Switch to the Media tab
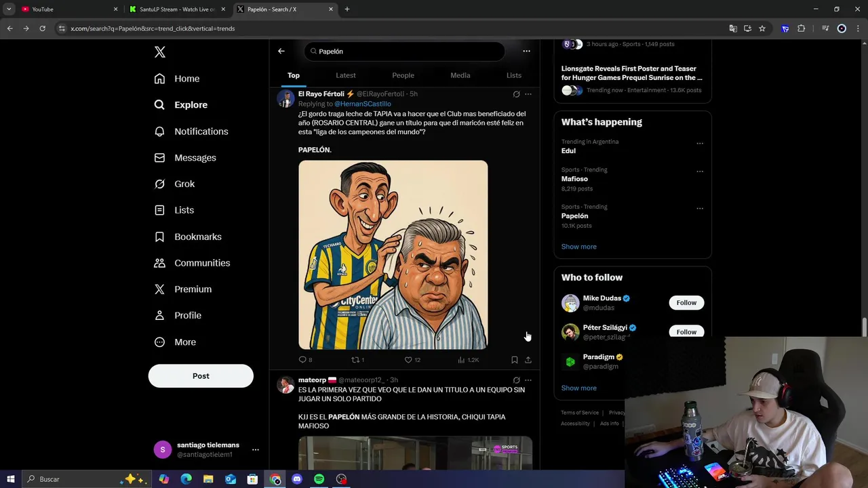 [460, 75]
